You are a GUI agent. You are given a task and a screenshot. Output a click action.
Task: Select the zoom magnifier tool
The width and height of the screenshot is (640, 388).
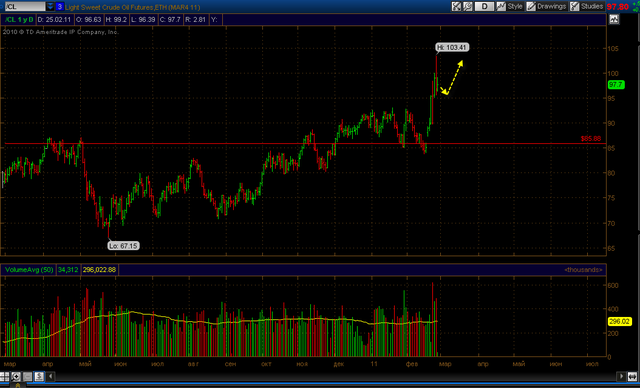tap(16, 377)
